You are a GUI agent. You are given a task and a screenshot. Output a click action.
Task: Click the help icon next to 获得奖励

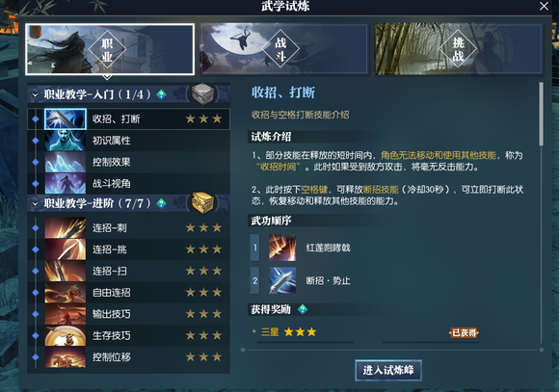303,309
